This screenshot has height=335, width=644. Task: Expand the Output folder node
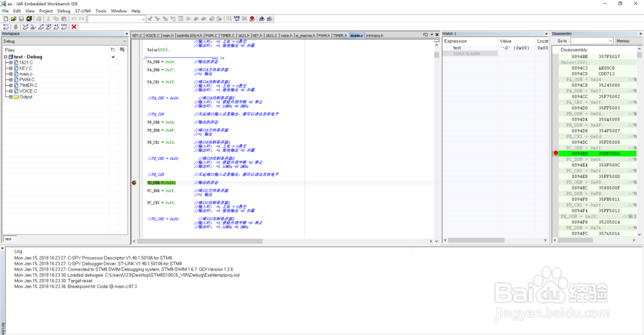click(x=11, y=97)
